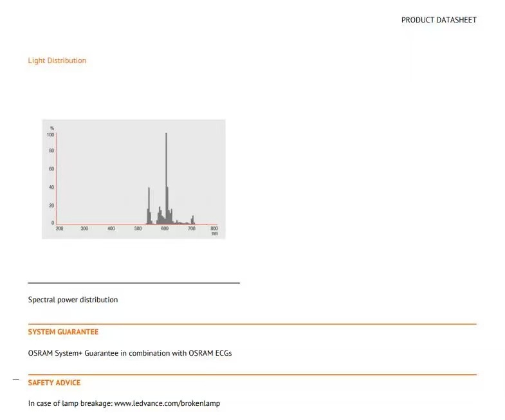This screenshot has height=420, width=505.
Task: Click the PRODUCT DATASHEET header text
Action: coord(439,20)
